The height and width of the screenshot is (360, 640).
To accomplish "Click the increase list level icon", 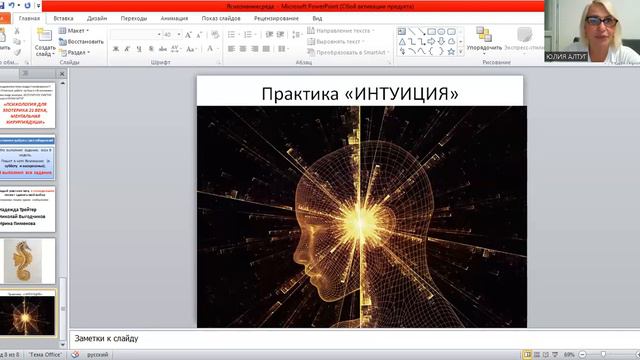I will [x=280, y=35].
